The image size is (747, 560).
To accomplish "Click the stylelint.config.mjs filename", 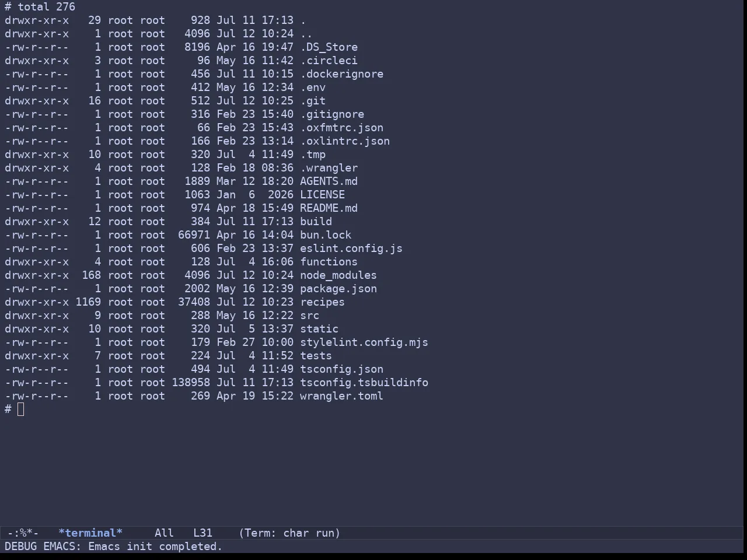I will tap(364, 342).
